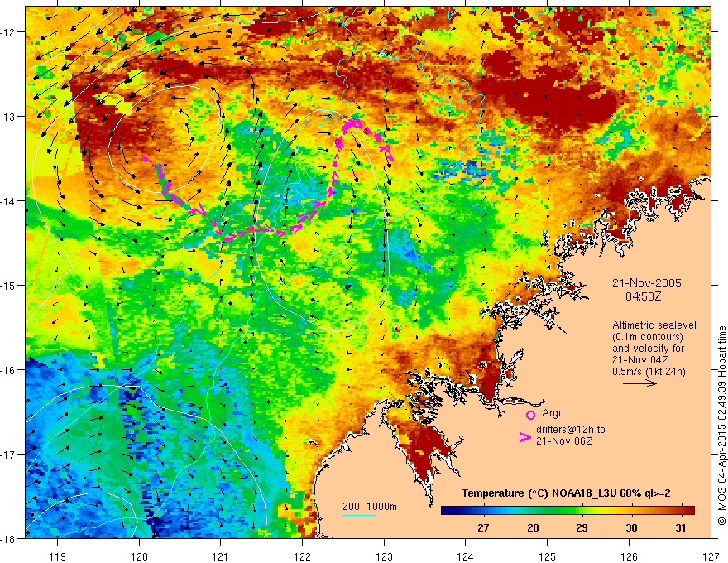
Task: Click the colorbar tick label 29
Action: [582, 528]
